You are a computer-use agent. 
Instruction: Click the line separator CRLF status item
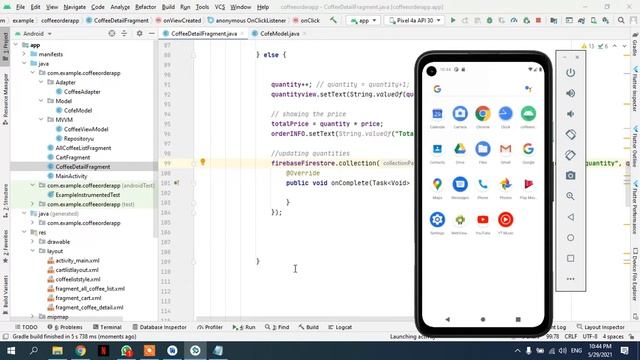click(x=571, y=337)
